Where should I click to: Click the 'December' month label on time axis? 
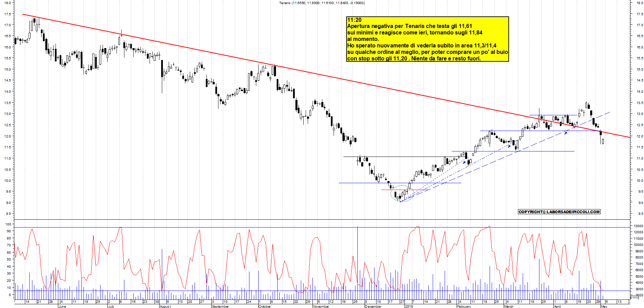click(373, 306)
